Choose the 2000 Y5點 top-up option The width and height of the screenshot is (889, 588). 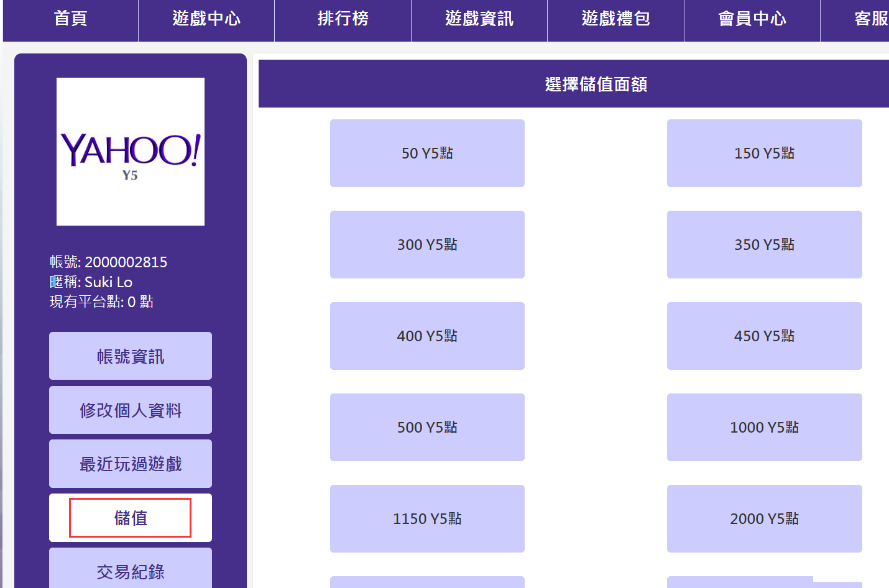[x=764, y=518]
